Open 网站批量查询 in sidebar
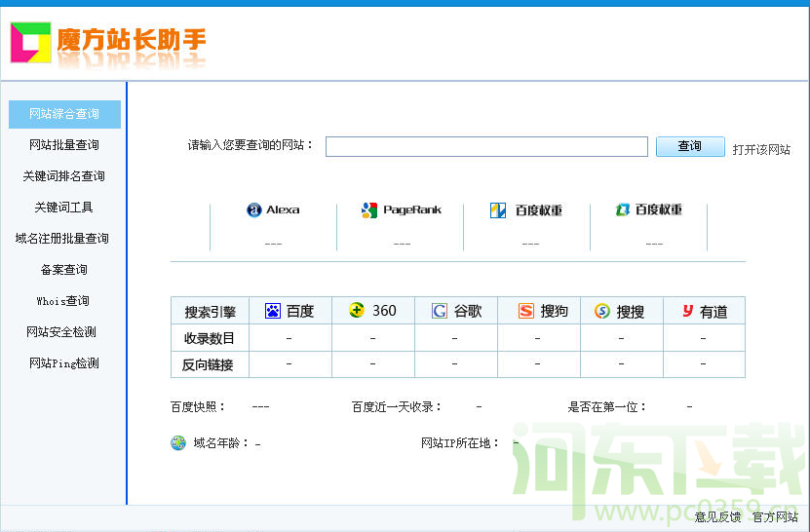The width and height of the screenshot is (810, 532). pyautogui.click(x=64, y=145)
